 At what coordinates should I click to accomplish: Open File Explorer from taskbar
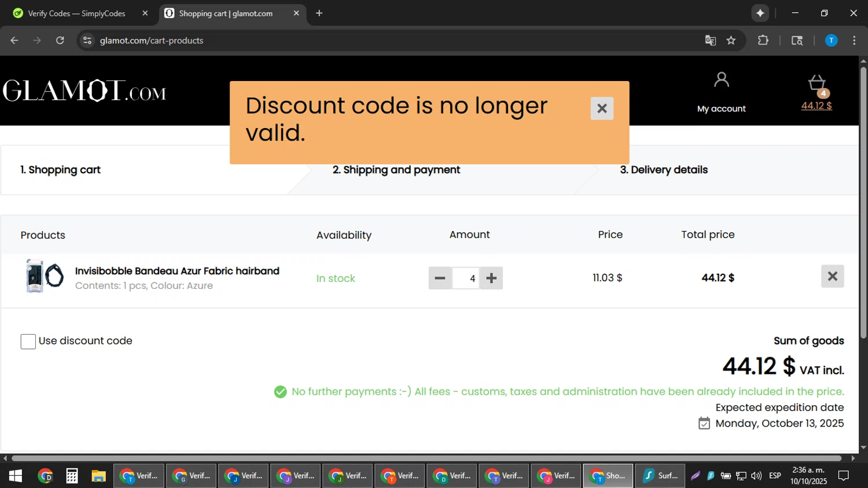pyautogui.click(x=98, y=476)
